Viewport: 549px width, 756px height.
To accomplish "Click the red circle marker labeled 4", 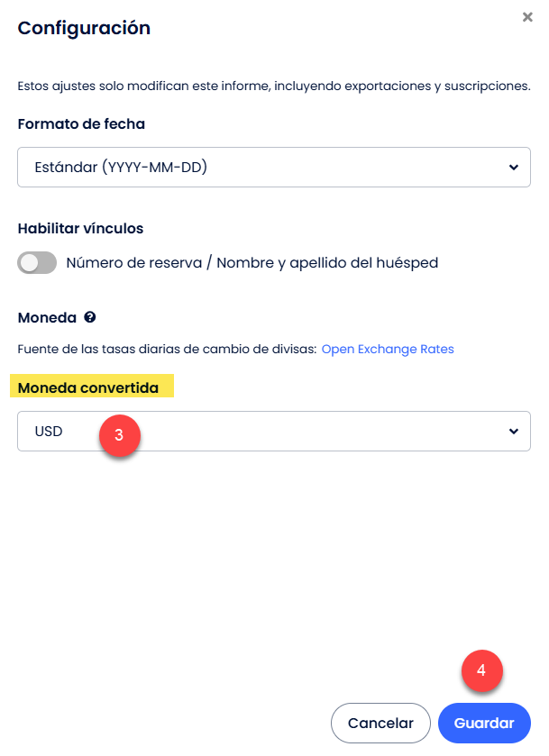I will tap(482, 670).
